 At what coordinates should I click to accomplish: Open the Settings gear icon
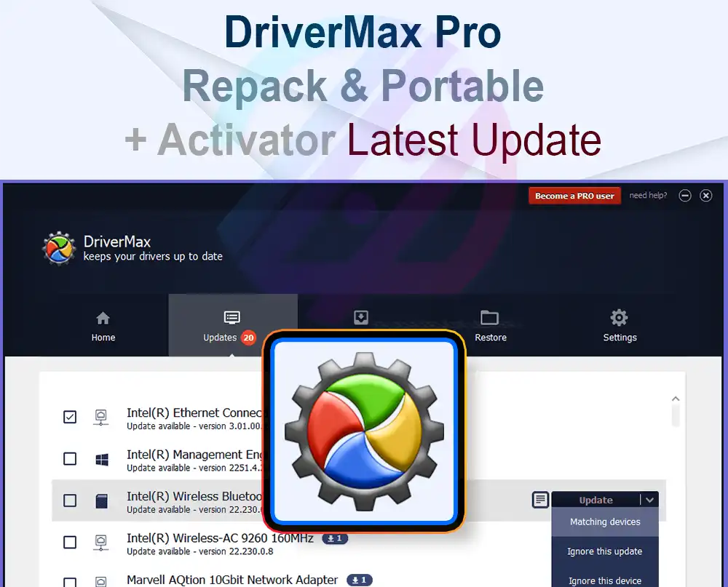coord(619,318)
